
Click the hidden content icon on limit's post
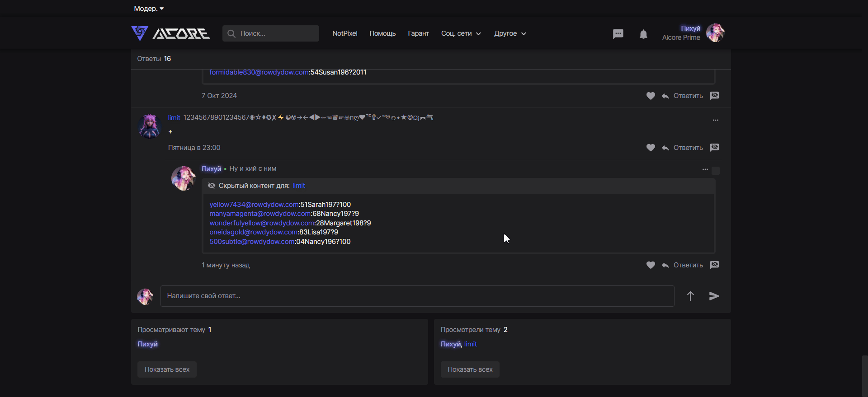pos(714,148)
